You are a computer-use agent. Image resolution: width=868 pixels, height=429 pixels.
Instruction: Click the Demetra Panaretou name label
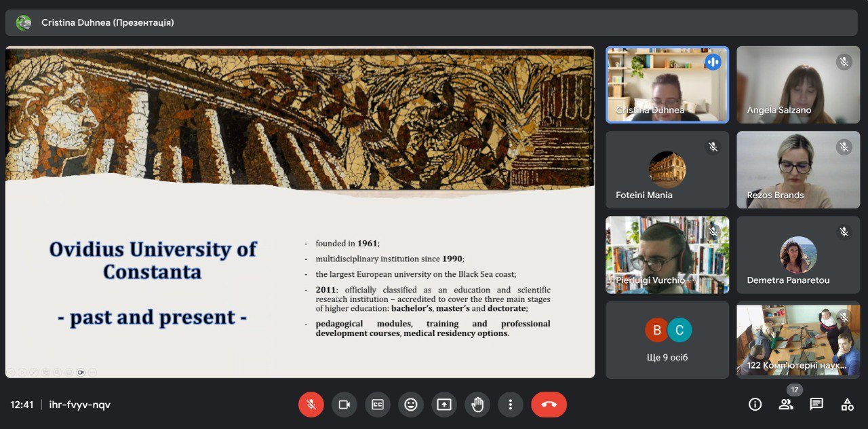pos(788,280)
